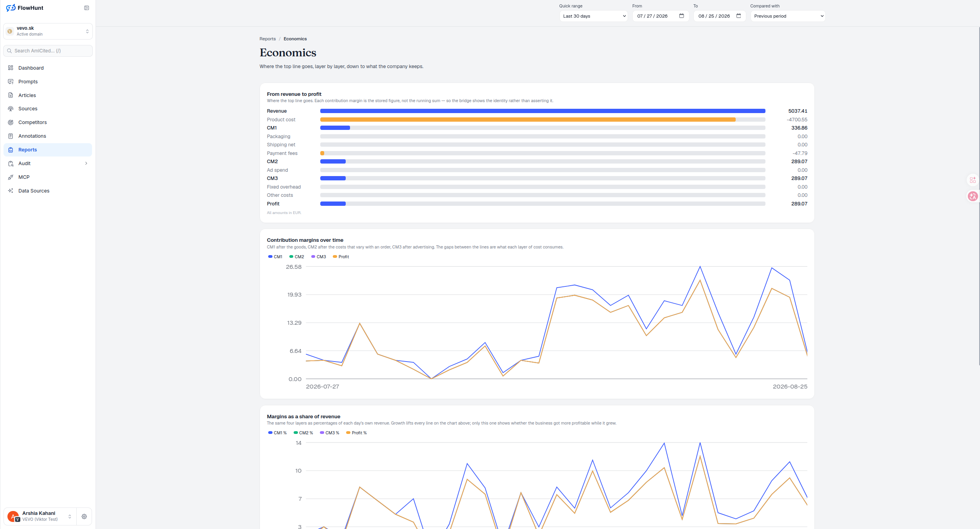Viewport: 980px width, 529px height.
Task: Click the pink translate floating icon
Action: [973, 196]
